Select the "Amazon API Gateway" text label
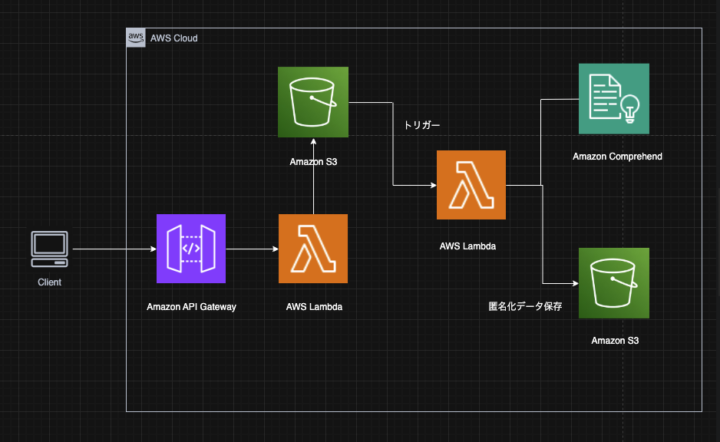This screenshot has height=442, width=720. click(x=191, y=307)
